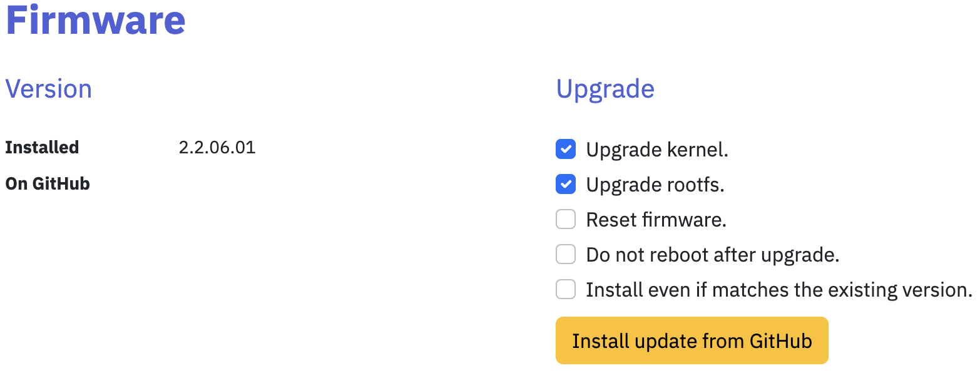Screen dimensions: 980x373
Task: Click the Upgrade section heading
Action: pos(605,89)
